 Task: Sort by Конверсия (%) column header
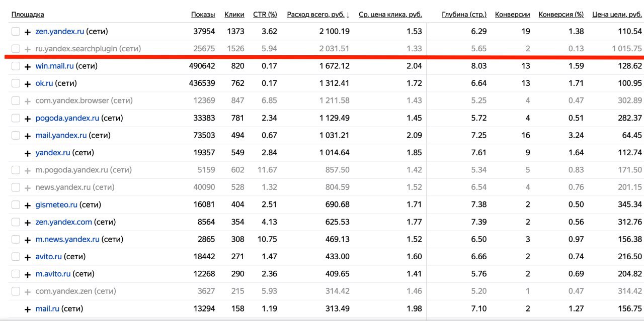561,15
